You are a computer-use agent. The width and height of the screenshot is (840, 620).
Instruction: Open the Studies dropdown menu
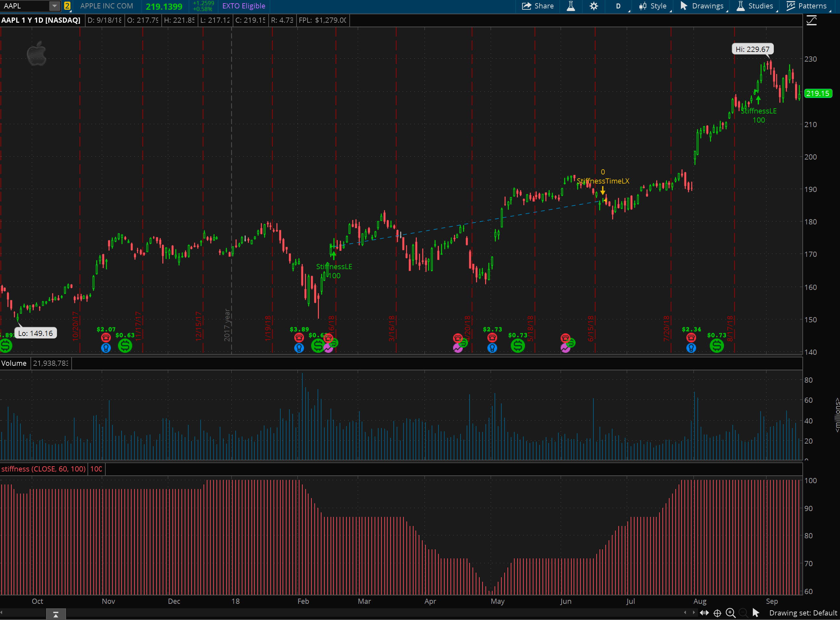(755, 6)
